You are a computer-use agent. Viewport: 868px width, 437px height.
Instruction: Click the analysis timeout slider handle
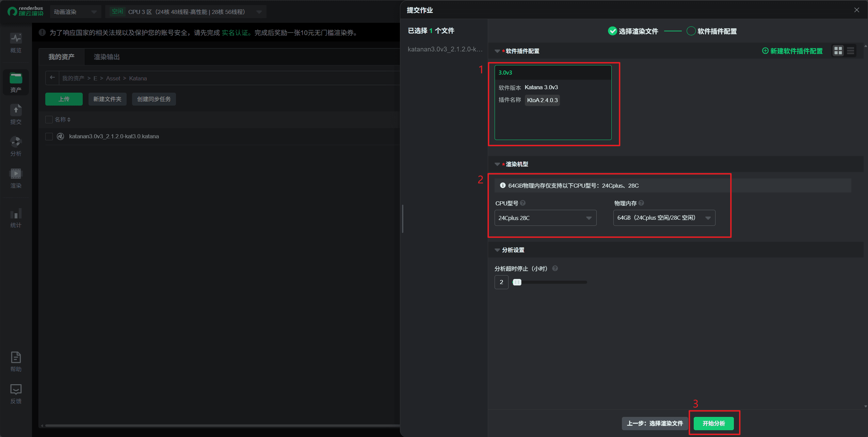[517, 282]
